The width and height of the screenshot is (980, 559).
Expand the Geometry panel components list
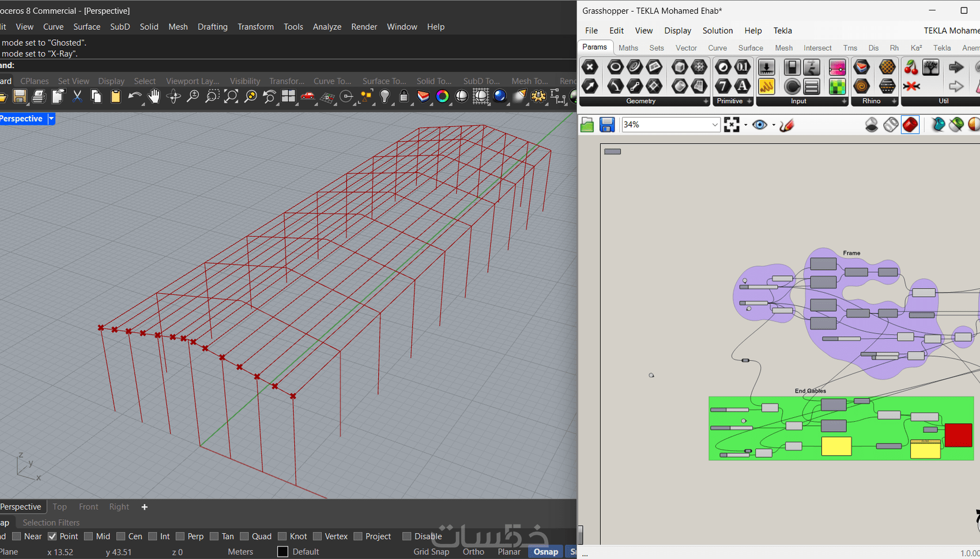706,101
